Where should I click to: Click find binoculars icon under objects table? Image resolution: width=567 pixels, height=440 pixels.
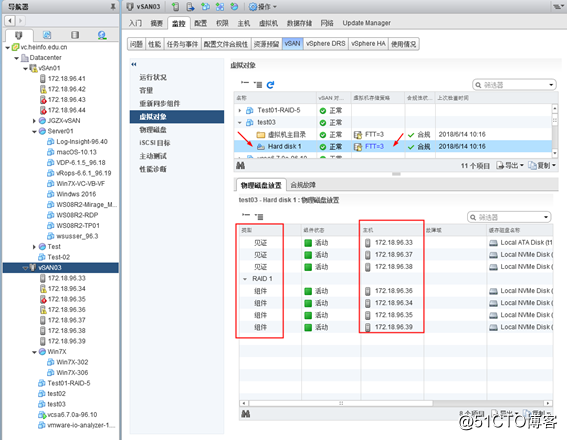tap(240, 166)
